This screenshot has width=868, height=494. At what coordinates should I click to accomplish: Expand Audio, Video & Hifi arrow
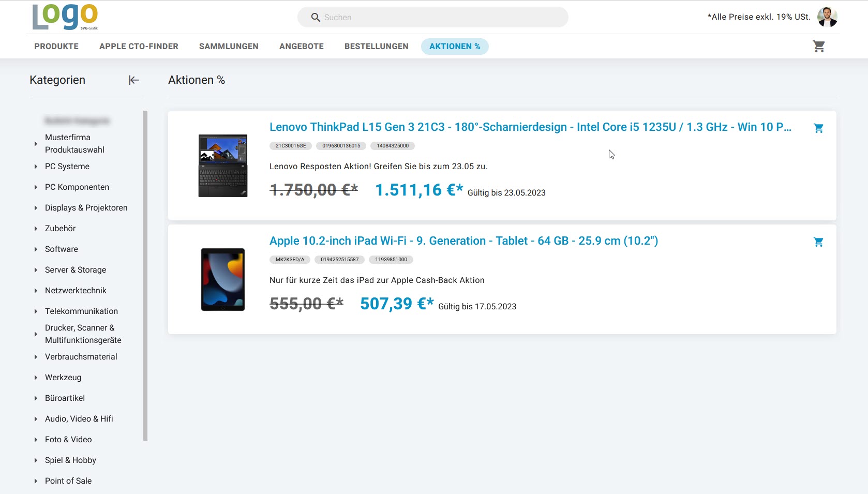(36, 419)
